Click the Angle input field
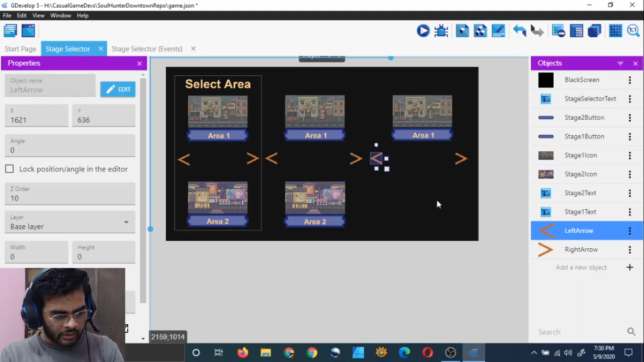644x362 pixels. click(x=70, y=146)
